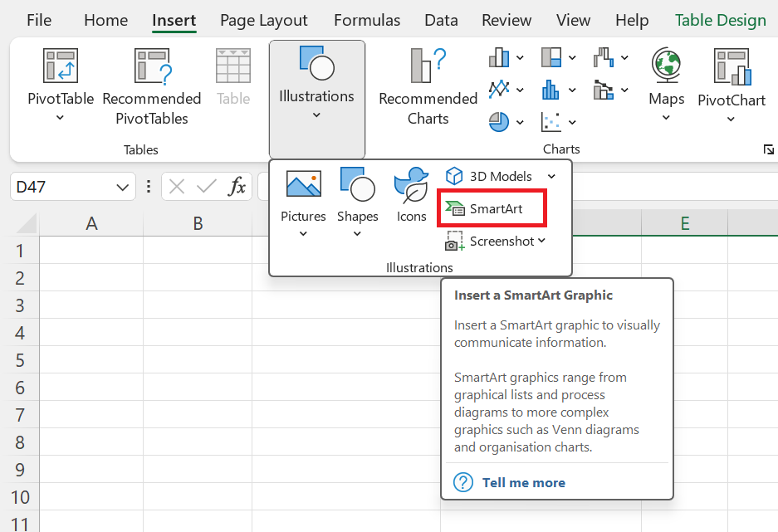The width and height of the screenshot is (778, 532).
Task: Open Recommended PivotTables
Action: pyautogui.click(x=152, y=87)
